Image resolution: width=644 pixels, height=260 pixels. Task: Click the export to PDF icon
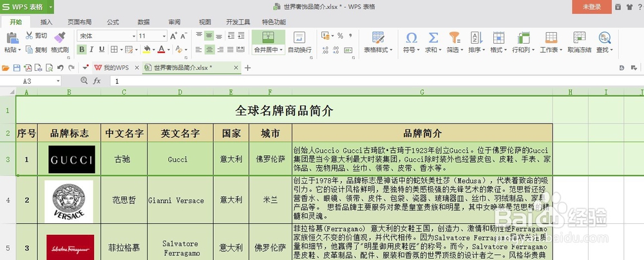click(28, 68)
